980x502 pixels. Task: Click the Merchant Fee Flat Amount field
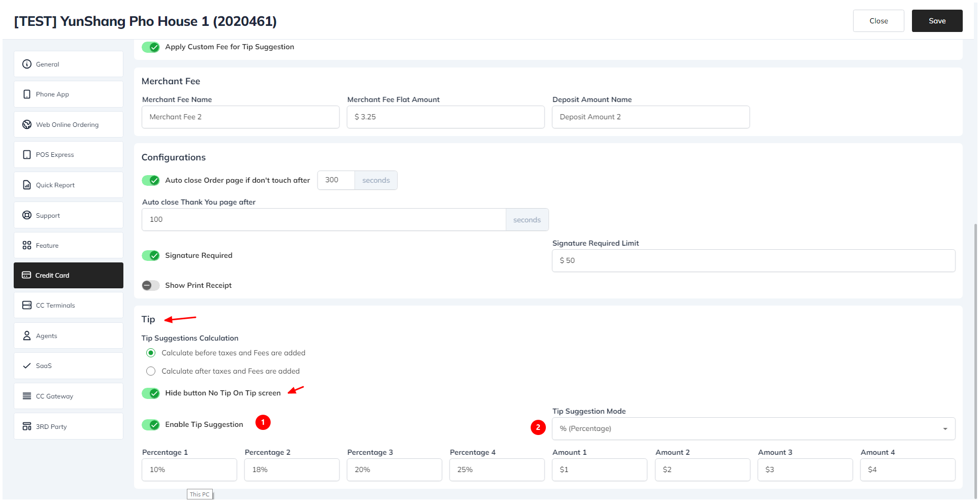tap(445, 117)
